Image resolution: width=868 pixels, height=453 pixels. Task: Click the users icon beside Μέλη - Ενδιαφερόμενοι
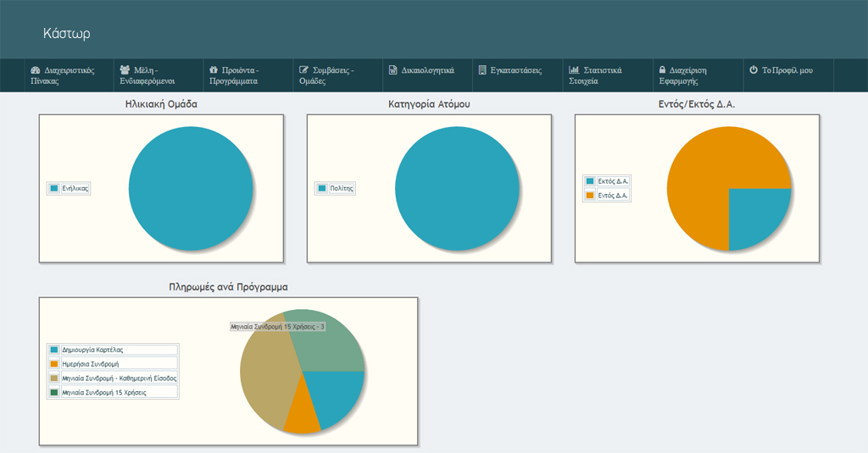(125, 70)
